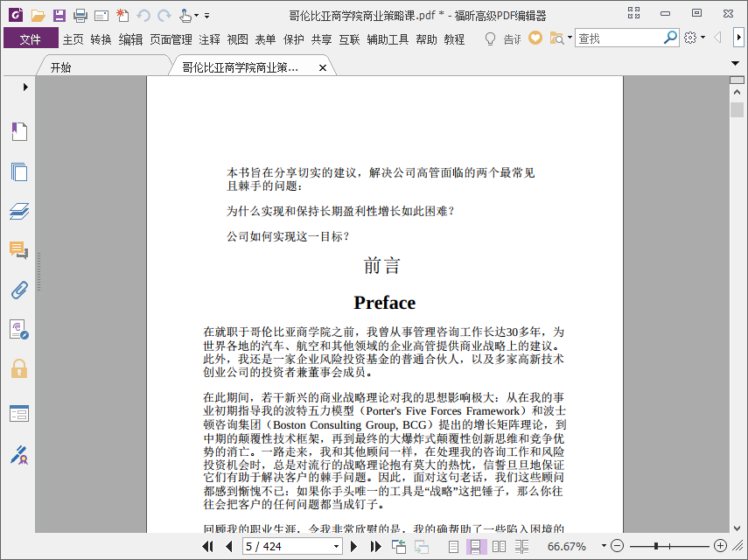Expand the left navigation panel arrow
Viewport: 748px width, 560px height.
(x=25, y=87)
